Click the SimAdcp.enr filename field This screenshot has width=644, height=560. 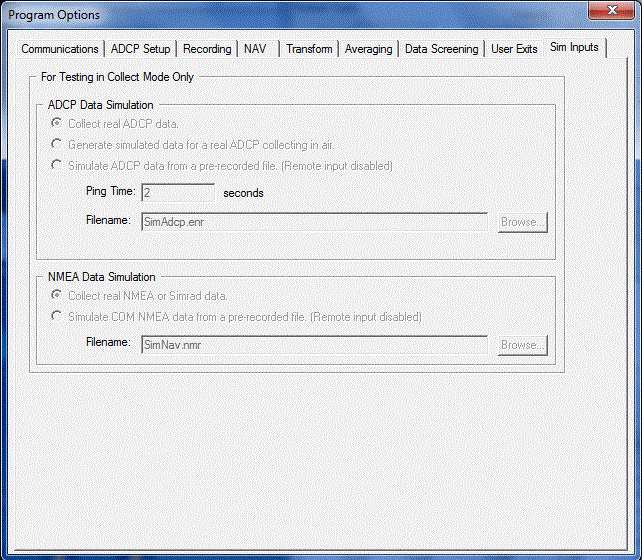[313, 222]
